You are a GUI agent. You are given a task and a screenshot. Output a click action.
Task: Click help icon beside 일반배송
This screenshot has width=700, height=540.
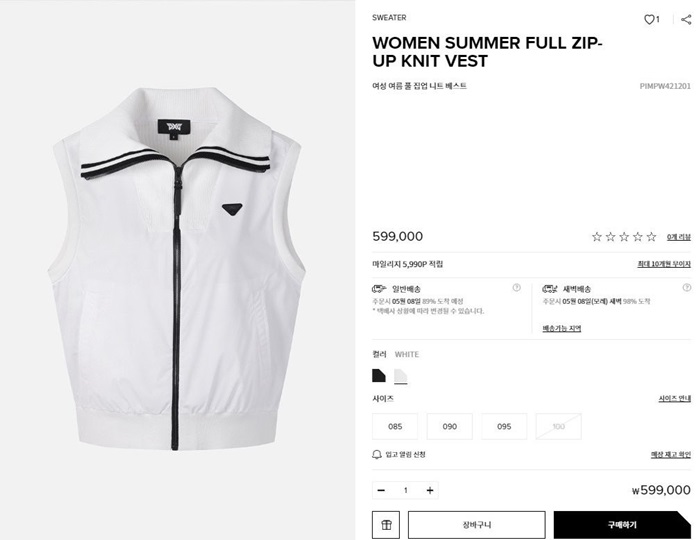pos(517,288)
